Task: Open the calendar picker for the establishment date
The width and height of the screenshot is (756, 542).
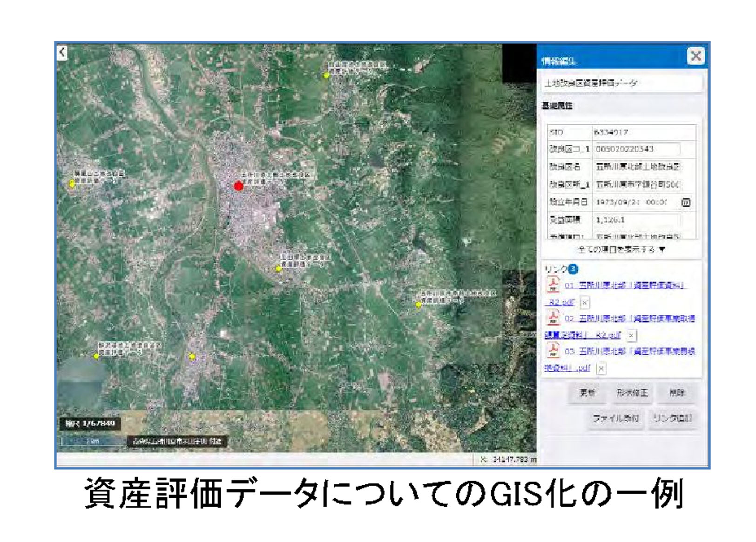Action: click(686, 202)
